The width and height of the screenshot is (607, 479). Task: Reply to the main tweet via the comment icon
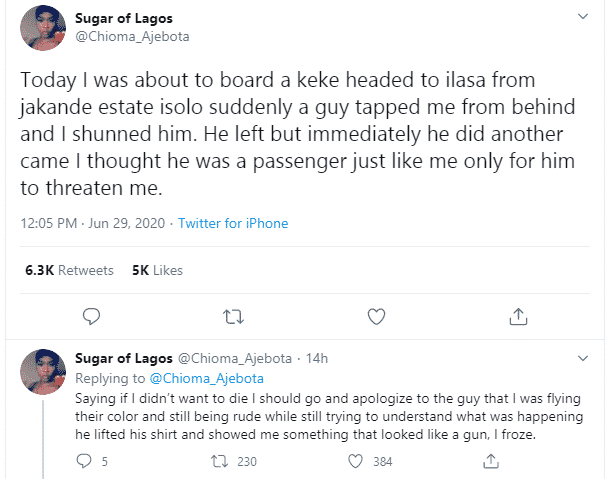(x=91, y=316)
